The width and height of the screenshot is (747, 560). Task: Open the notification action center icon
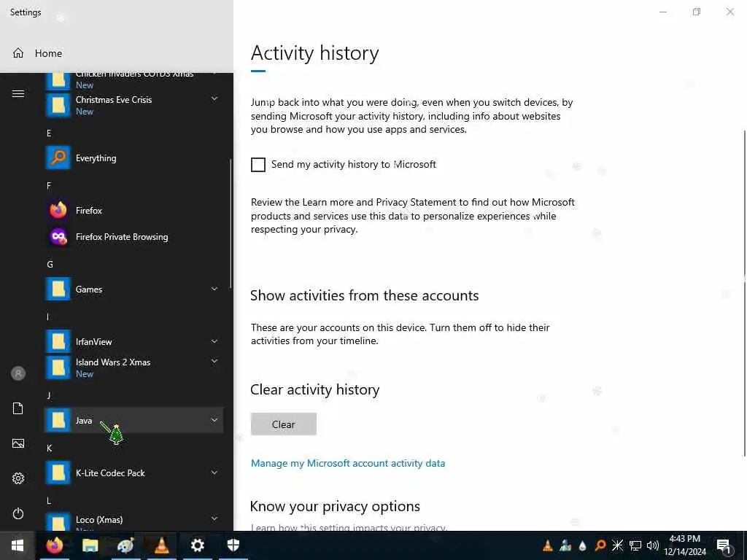click(724, 545)
